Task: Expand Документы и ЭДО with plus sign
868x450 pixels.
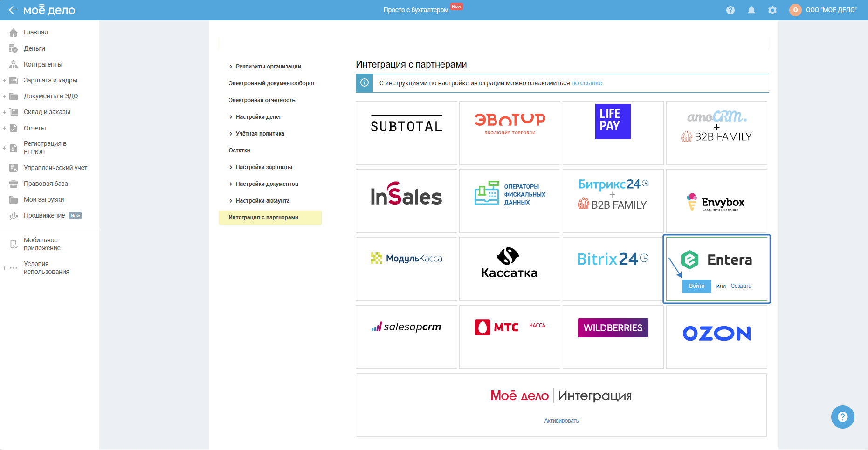Action: pyautogui.click(x=4, y=96)
